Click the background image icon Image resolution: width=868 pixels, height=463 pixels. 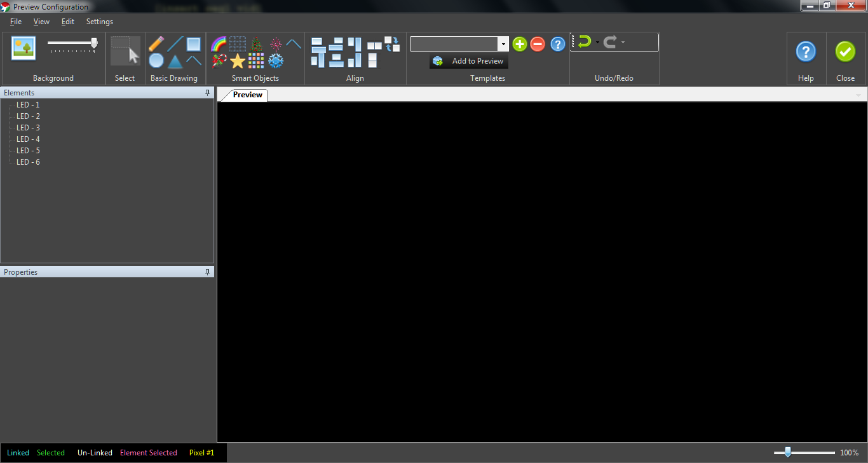[24, 48]
